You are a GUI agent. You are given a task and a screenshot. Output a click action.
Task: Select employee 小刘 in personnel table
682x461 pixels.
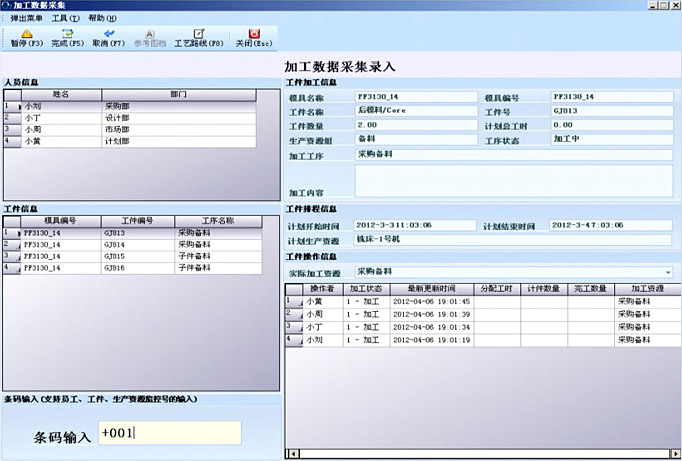[34, 105]
